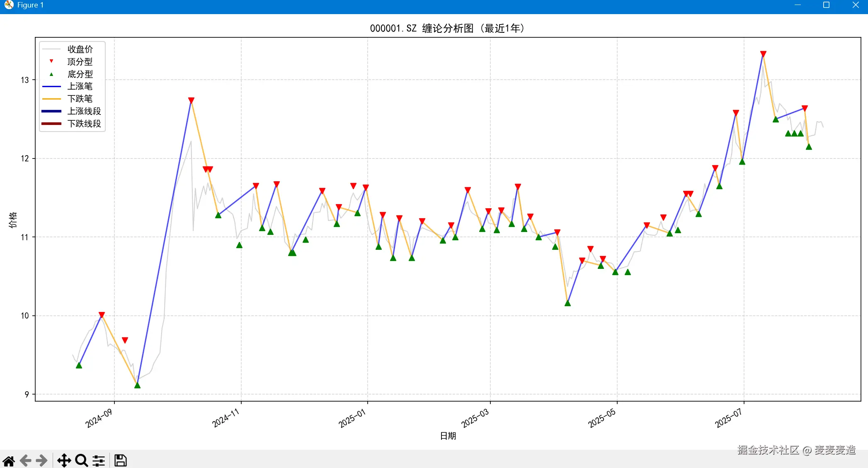Viewport: 868px width, 468px height.
Task: Activate the Pan axes tool
Action: [x=64, y=461]
